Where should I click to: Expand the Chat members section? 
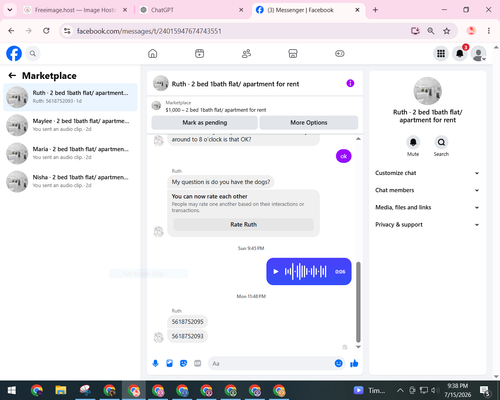tap(427, 190)
